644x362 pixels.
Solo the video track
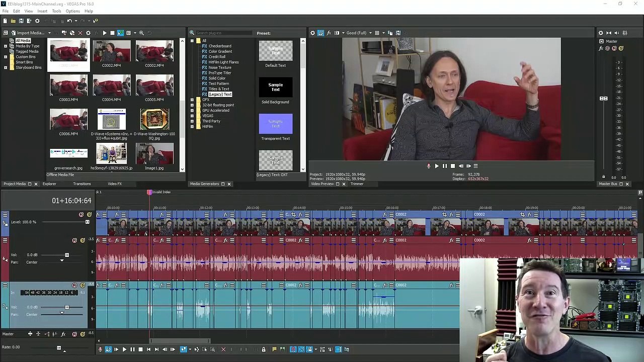pyautogui.click(x=89, y=215)
